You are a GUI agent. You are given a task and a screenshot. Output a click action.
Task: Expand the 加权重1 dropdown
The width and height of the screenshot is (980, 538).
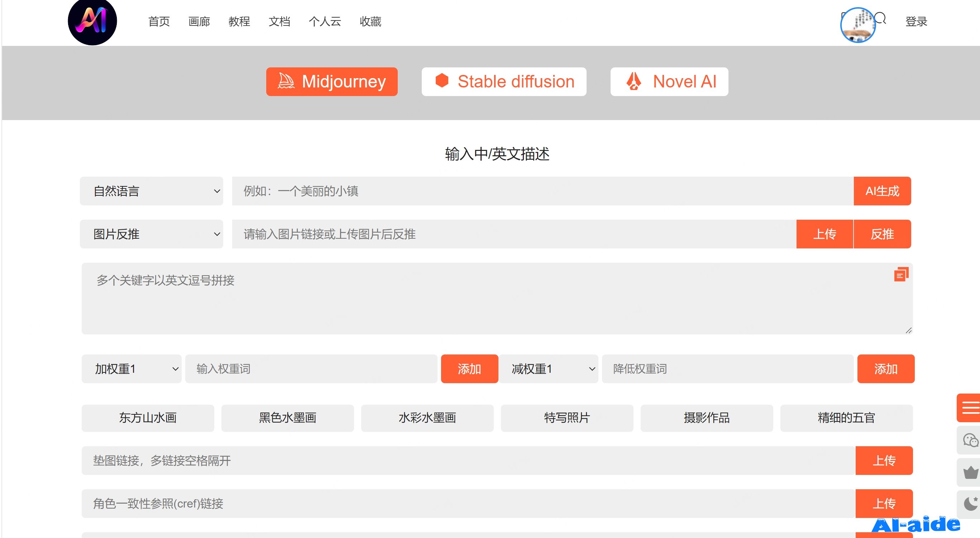tap(131, 369)
